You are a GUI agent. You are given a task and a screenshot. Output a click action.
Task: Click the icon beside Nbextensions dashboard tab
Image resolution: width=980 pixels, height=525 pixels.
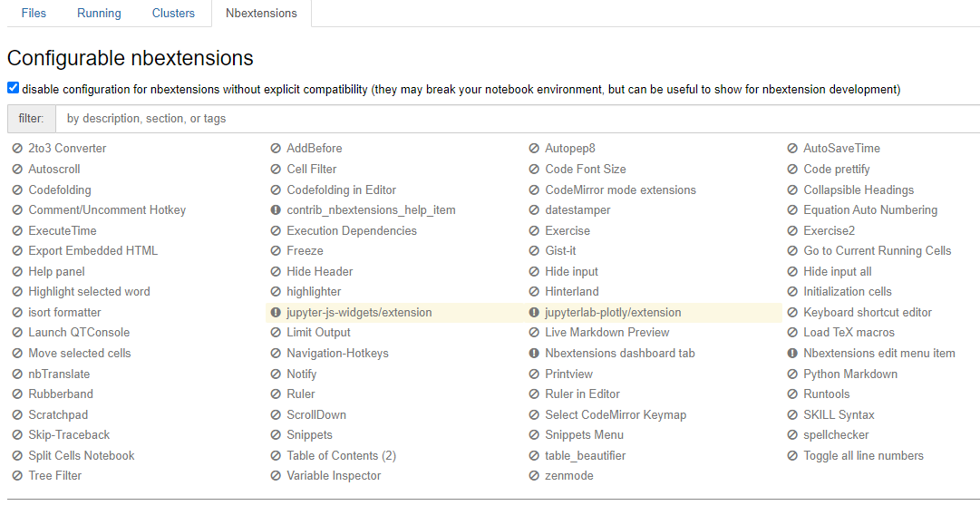click(x=534, y=354)
